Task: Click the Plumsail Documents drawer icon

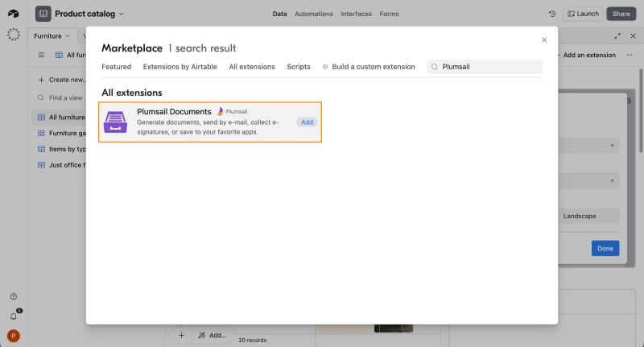Action: [x=115, y=122]
